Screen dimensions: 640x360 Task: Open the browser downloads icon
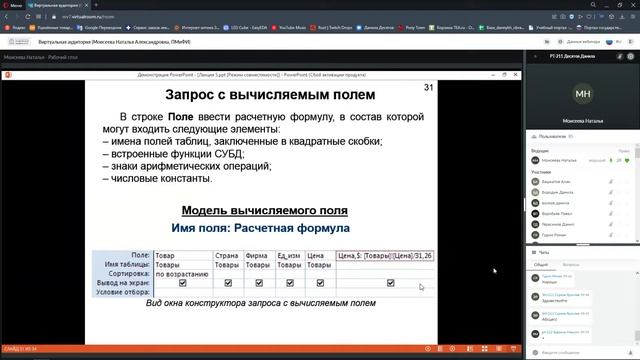coord(622,17)
